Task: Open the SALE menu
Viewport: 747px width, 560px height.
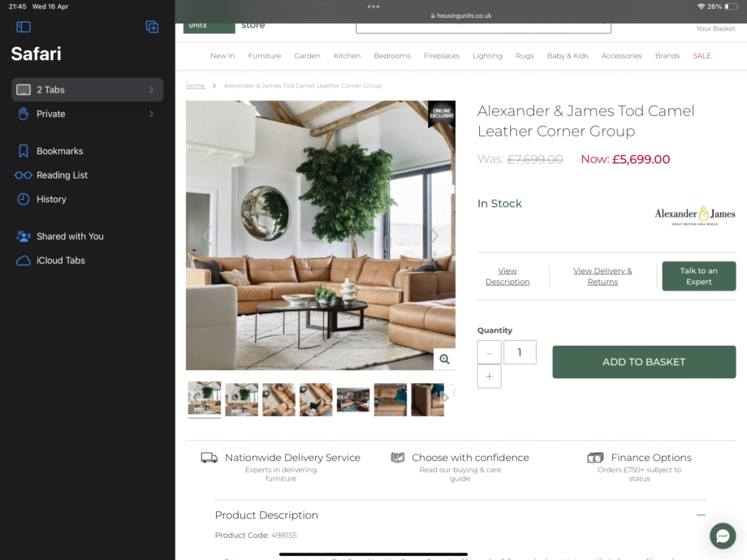Action: (x=702, y=56)
